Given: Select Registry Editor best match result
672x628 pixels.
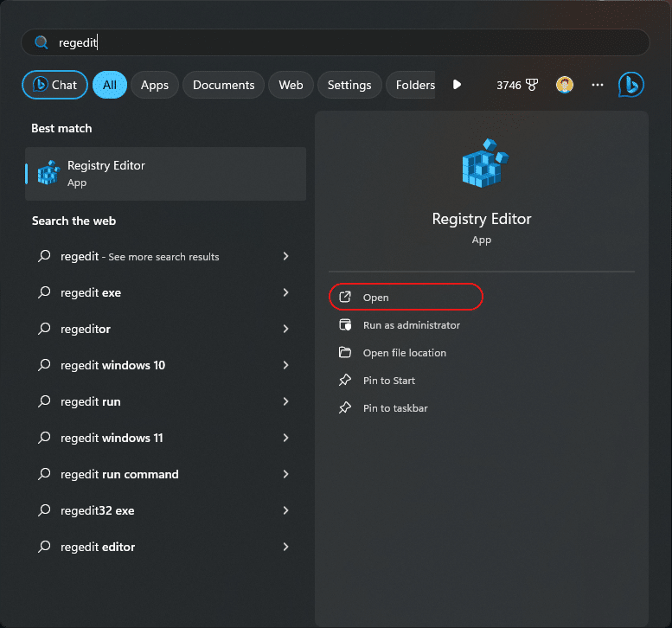Looking at the screenshot, I should pos(165,174).
